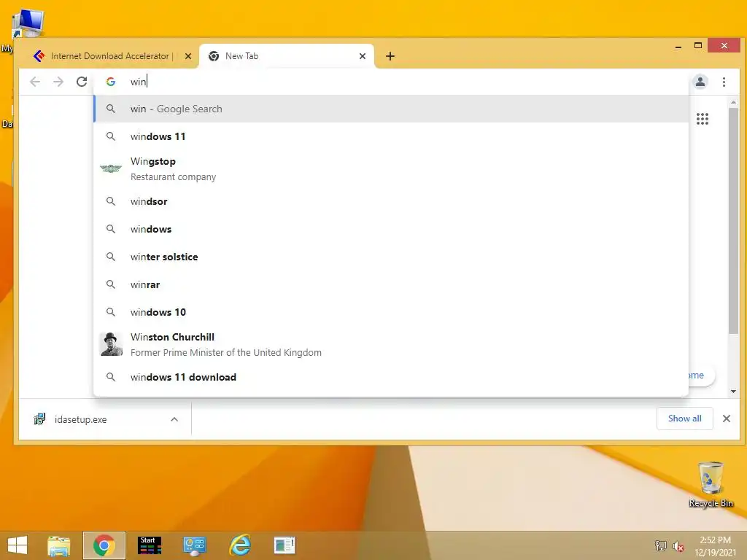Close the New Tab tab
Viewport: 747px width, 560px height.
tap(362, 56)
